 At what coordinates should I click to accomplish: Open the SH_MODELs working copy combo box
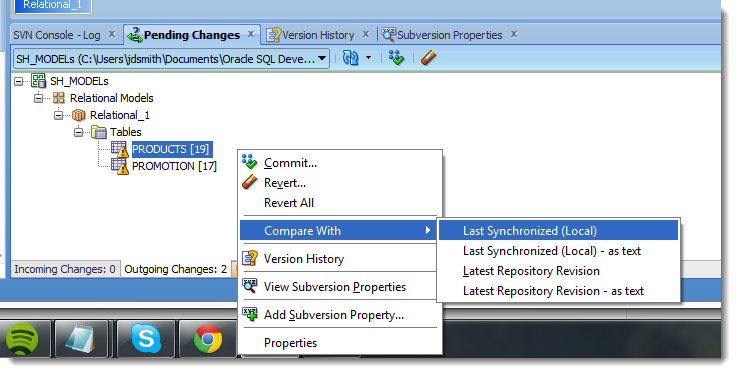[171, 59]
